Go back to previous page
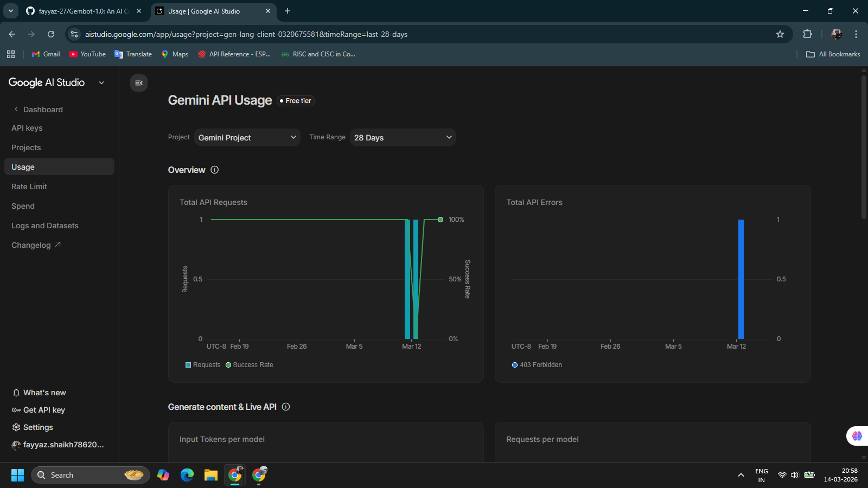Screen dimensions: 868x488 pos(12,34)
